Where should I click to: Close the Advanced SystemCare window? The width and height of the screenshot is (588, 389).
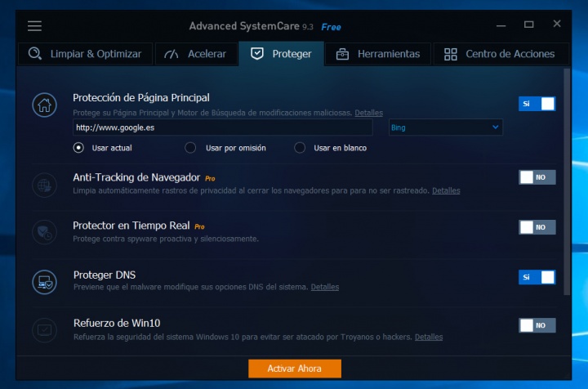click(557, 24)
